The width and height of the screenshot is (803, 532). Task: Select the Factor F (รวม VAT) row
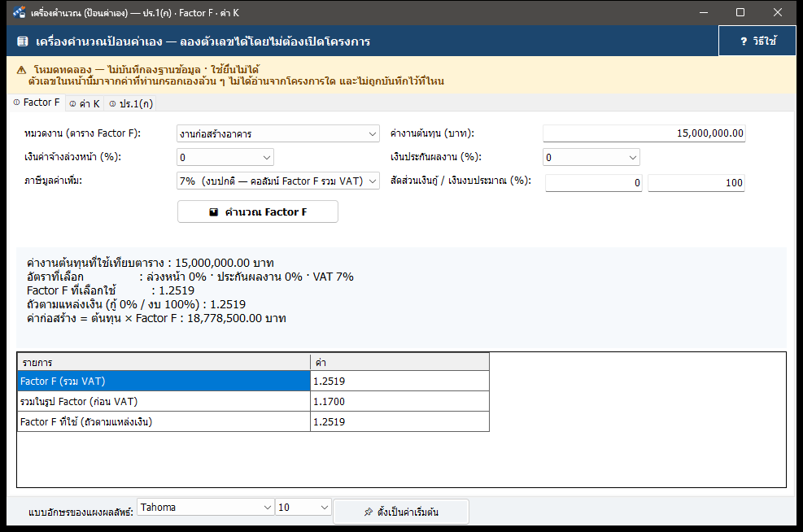coord(254,381)
